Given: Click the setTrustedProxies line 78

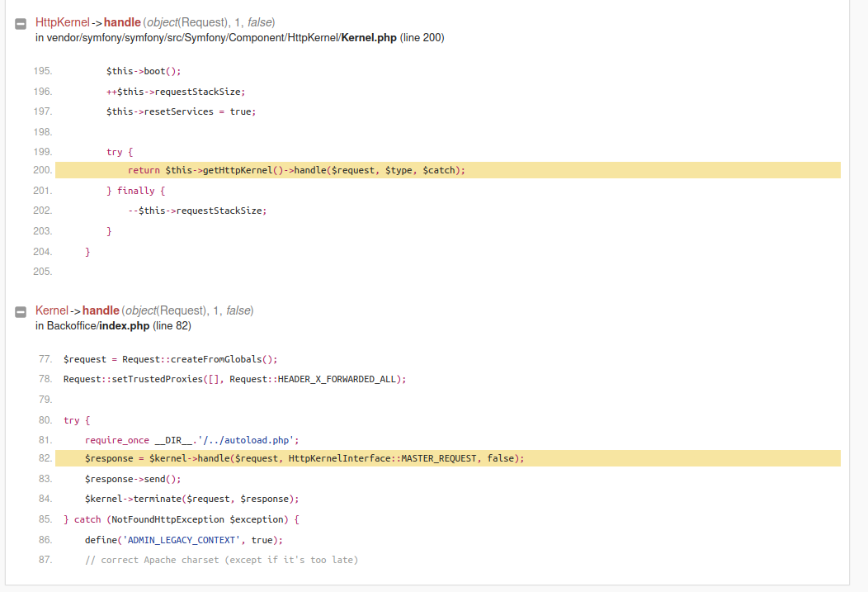Looking at the screenshot, I should pyautogui.click(x=234, y=379).
